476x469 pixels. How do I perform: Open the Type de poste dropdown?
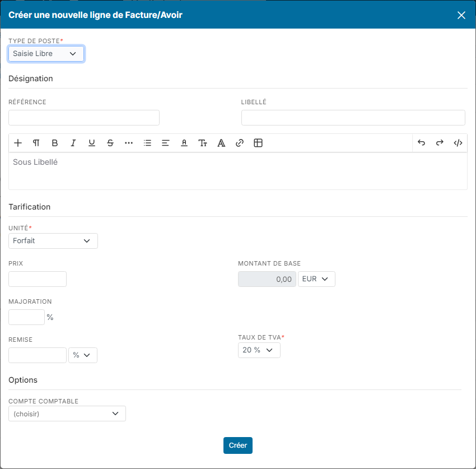coord(46,54)
